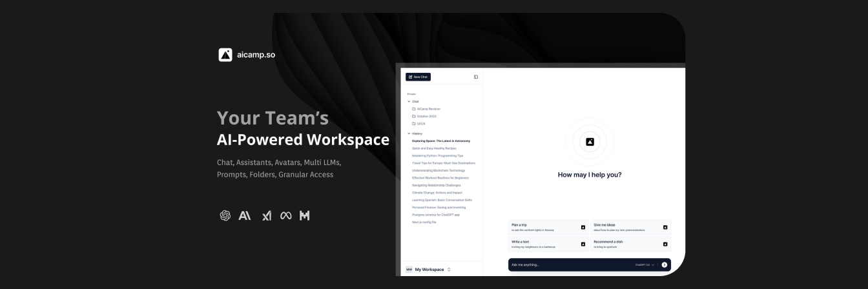Image resolution: width=868 pixels, height=289 pixels.
Task: Open the ChatGPT model selector dropdown
Action: 645,264
